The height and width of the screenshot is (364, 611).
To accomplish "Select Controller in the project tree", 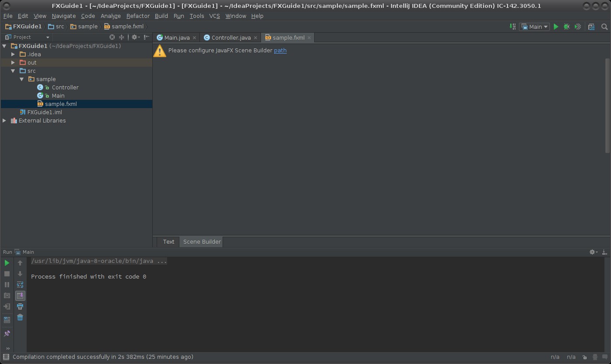I will tap(65, 87).
